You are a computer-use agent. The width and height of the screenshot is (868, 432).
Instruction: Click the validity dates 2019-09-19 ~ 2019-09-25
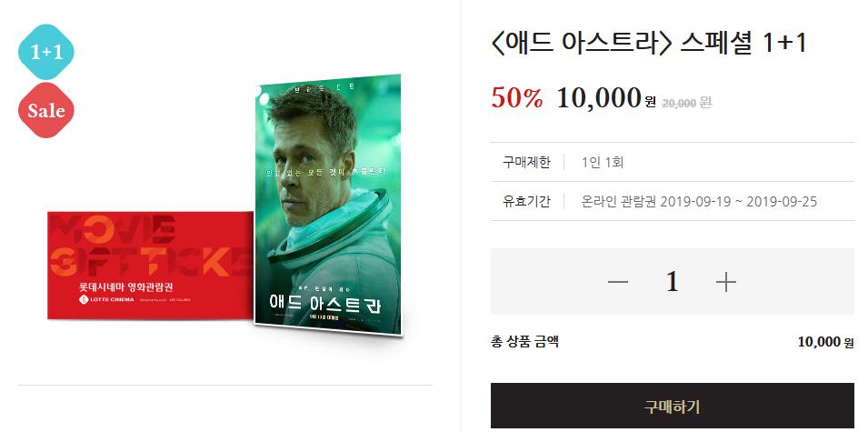[x=738, y=201]
